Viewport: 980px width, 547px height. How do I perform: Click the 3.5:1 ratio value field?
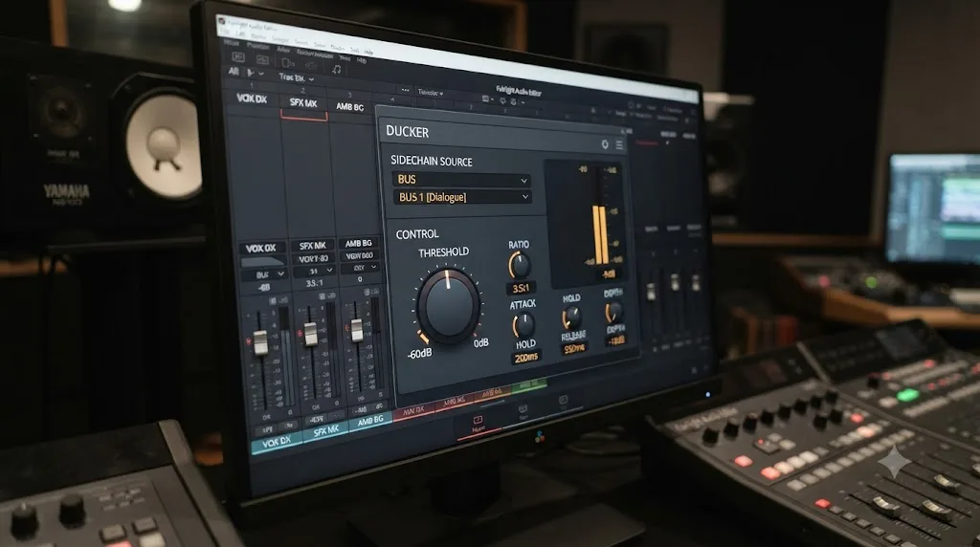click(x=520, y=289)
